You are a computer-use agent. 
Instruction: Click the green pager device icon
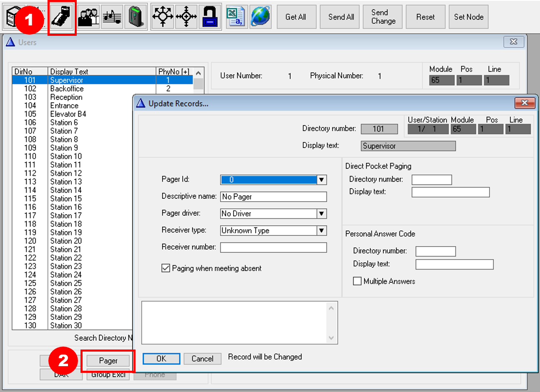click(x=136, y=17)
